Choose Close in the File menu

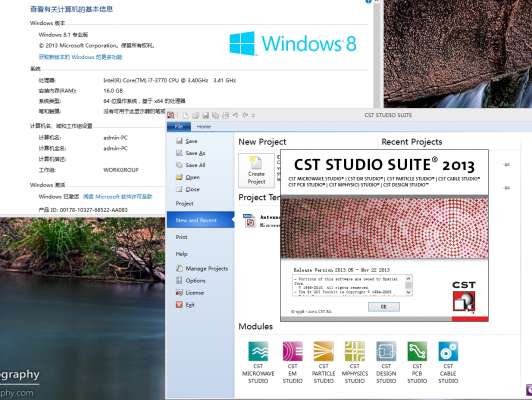(x=188, y=189)
